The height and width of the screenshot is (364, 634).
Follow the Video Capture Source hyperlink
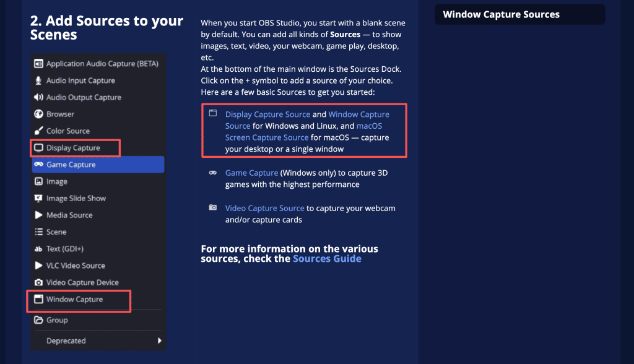click(x=264, y=208)
